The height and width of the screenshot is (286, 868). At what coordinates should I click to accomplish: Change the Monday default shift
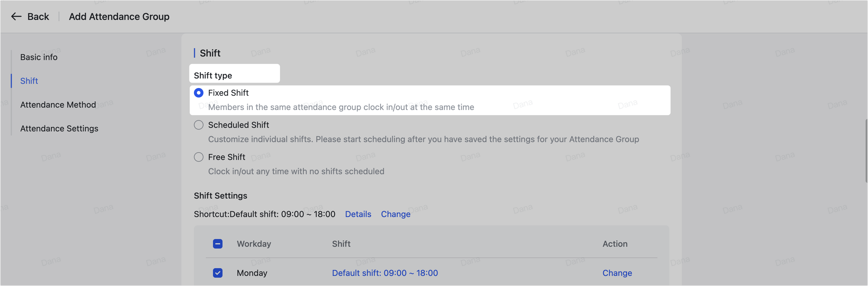(x=617, y=273)
